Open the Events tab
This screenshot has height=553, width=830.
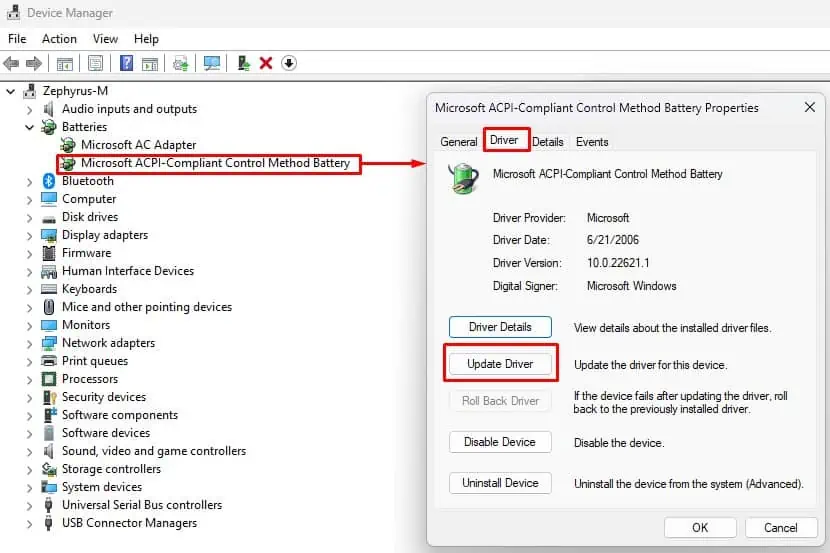point(592,142)
